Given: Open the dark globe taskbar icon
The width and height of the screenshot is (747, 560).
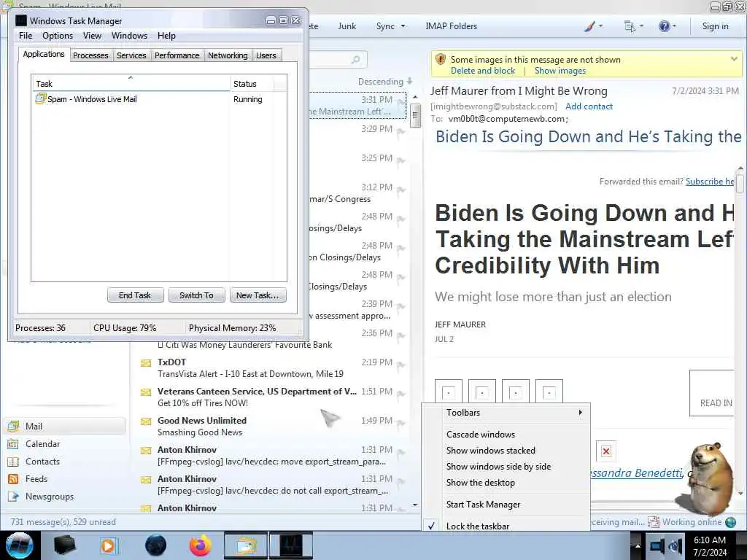Looking at the screenshot, I should pos(155,545).
